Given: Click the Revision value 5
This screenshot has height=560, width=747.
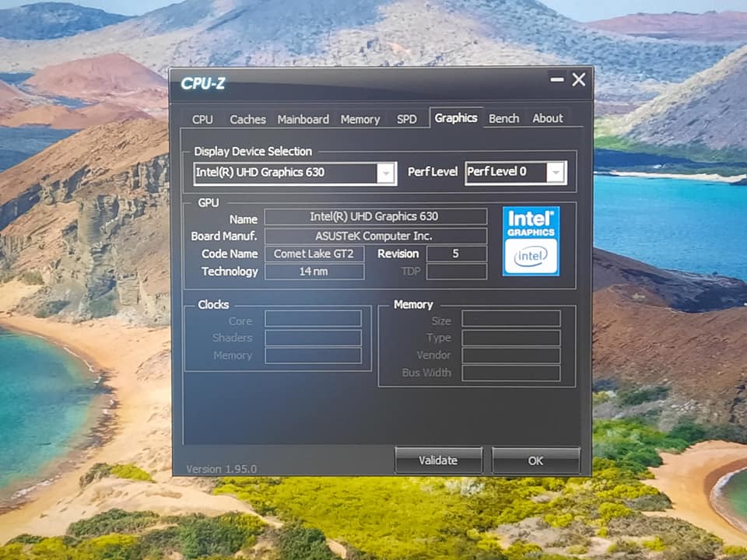Looking at the screenshot, I should pyautogui.click(x=457, y=254).
